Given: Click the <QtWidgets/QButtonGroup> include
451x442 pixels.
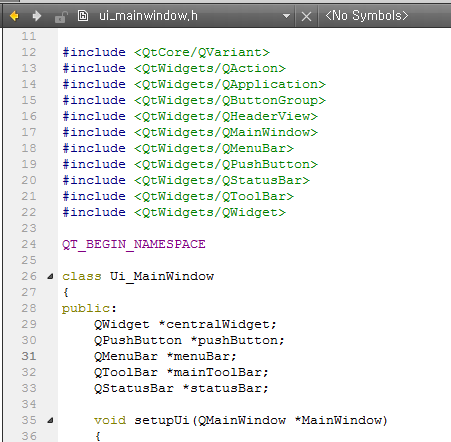Looking at the screenshot, I should [x=230, y=100].
